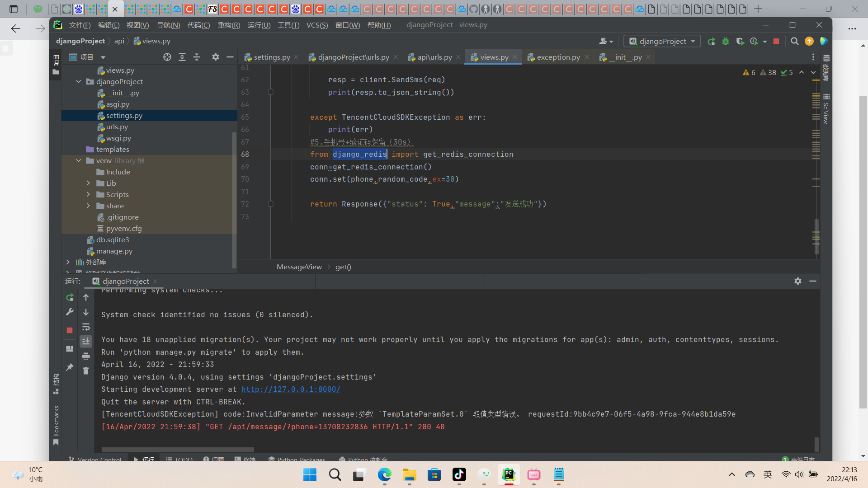Image resolution: width=868 pixels, height=488 pixels.
Task: Open the user account dropdown in toolbar
Action: (606, 41)
